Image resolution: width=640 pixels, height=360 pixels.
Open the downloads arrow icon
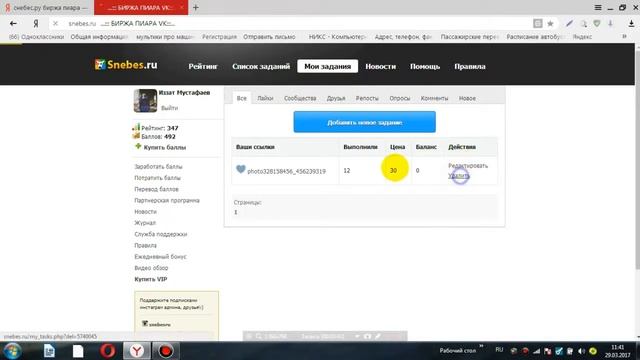631,24
